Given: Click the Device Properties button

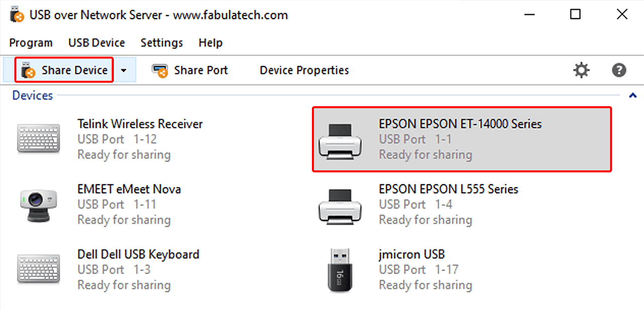Looking at the screenshot, I should [304, 70].
